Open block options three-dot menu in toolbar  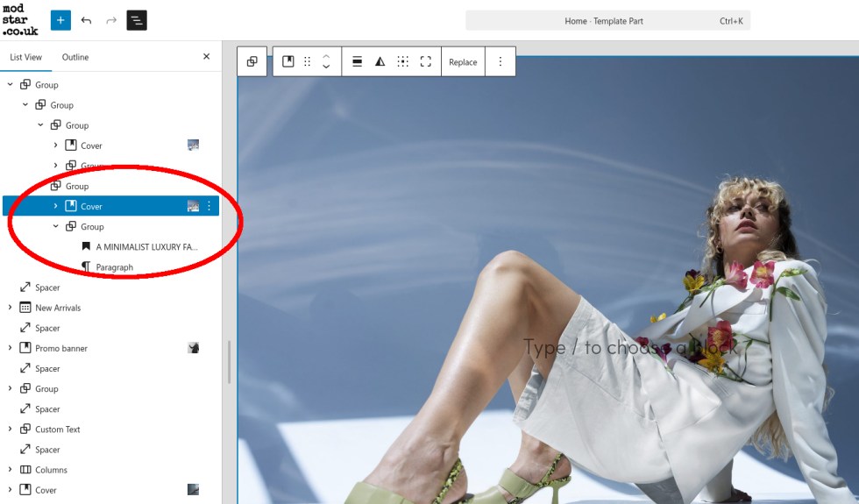click(500, 61)
